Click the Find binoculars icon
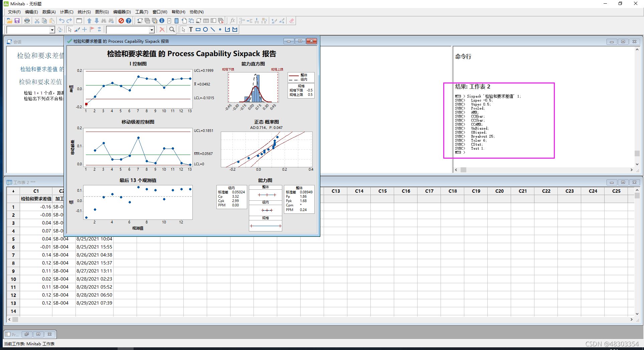Screen dimensions: 644x350 [104, 21]
